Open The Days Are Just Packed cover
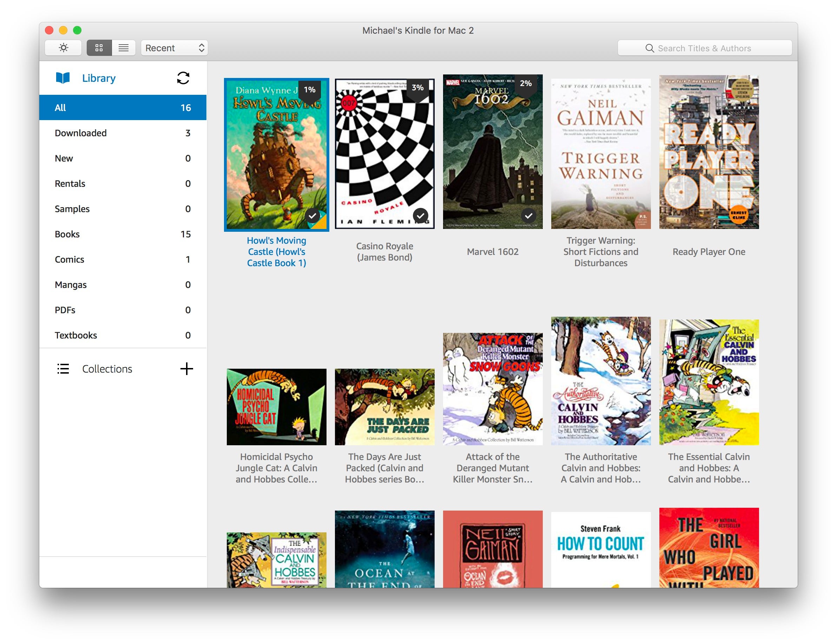 click(385, 407)
